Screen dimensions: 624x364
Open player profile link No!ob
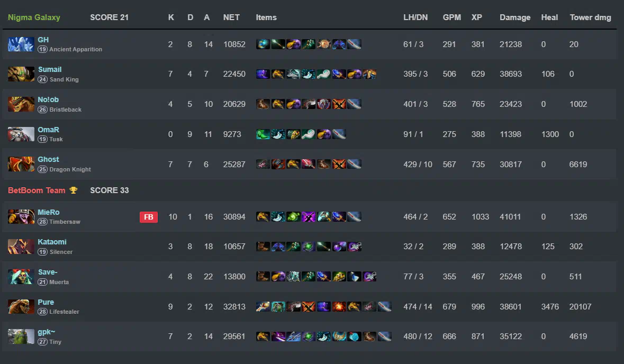48,99
